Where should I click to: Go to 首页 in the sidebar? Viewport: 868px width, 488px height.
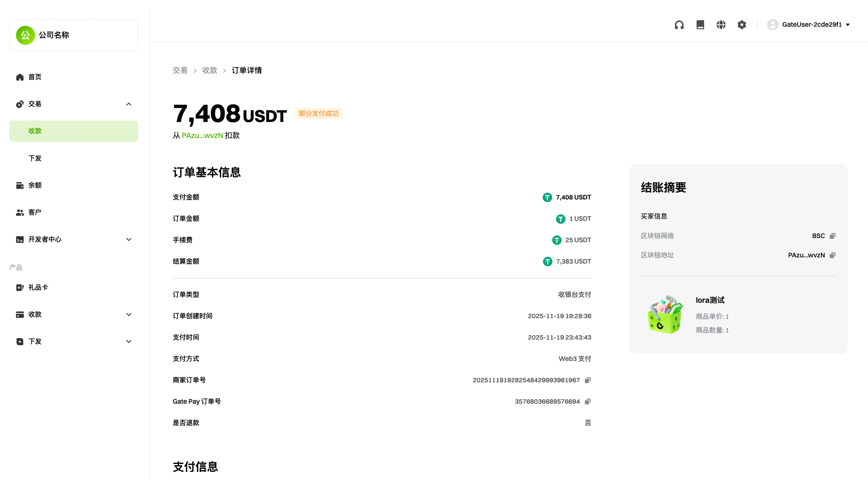pos(35,77)
